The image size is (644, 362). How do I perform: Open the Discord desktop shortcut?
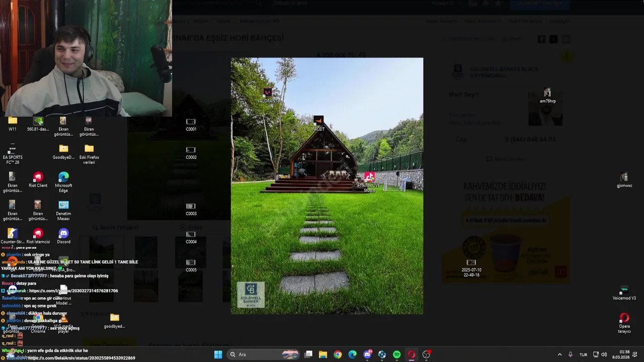click(63, 236)
